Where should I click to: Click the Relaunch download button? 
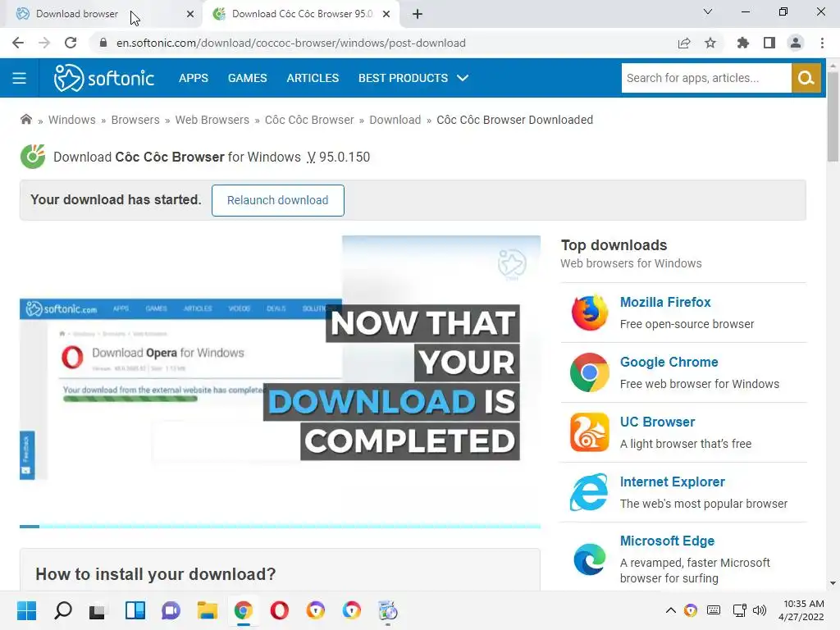click(x=277, y=200)
